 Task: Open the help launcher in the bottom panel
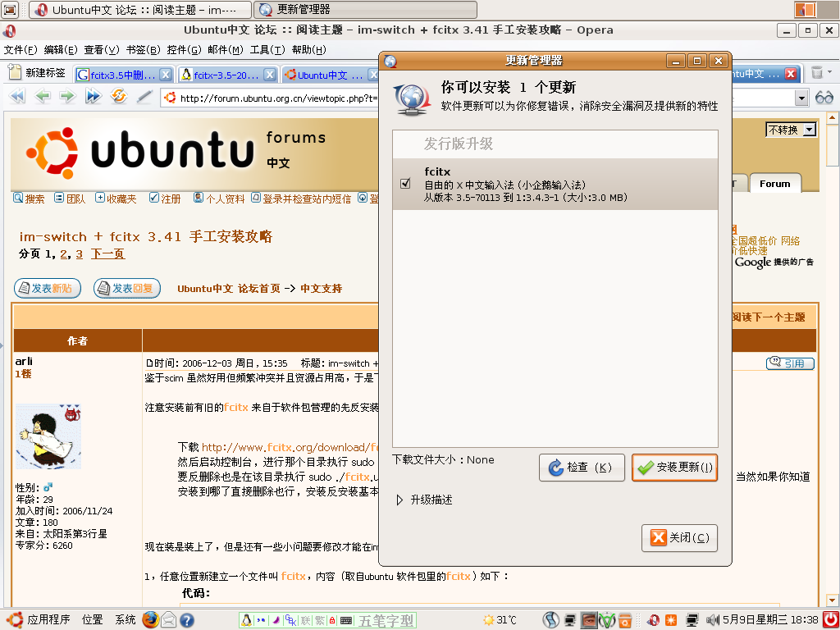pos(186,620)
